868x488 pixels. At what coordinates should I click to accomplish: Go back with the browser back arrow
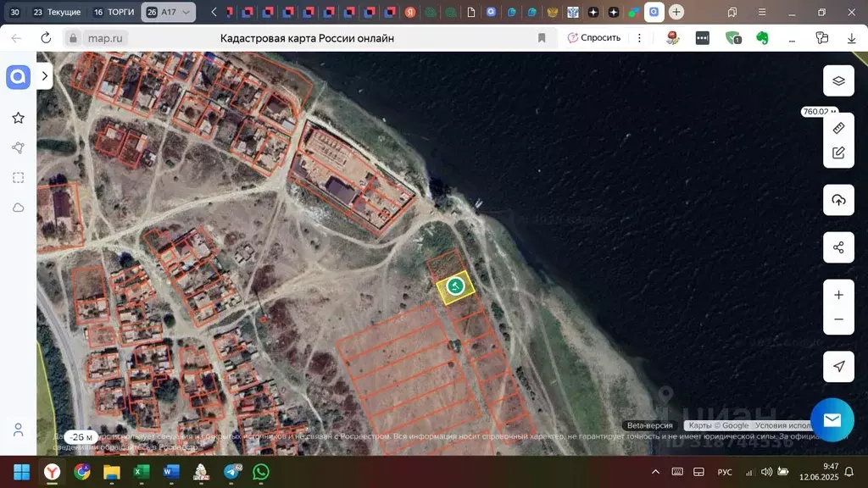[17, 37]
